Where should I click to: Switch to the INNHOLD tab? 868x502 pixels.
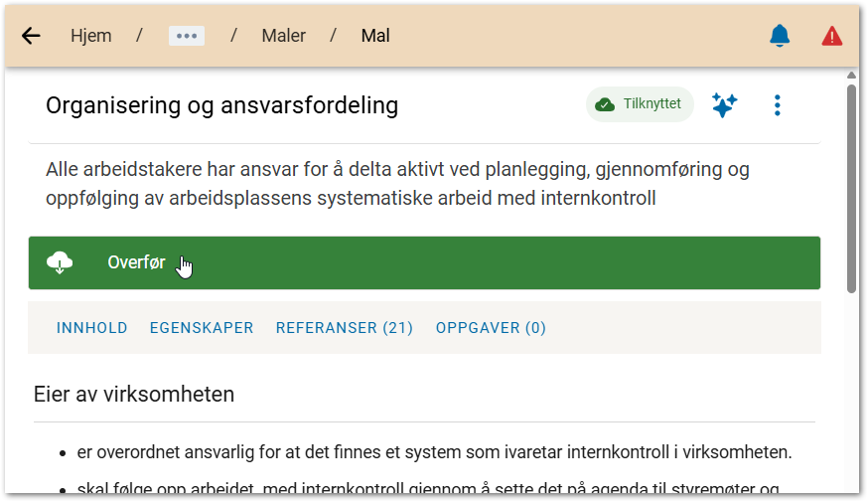click(x=91, y=328)
